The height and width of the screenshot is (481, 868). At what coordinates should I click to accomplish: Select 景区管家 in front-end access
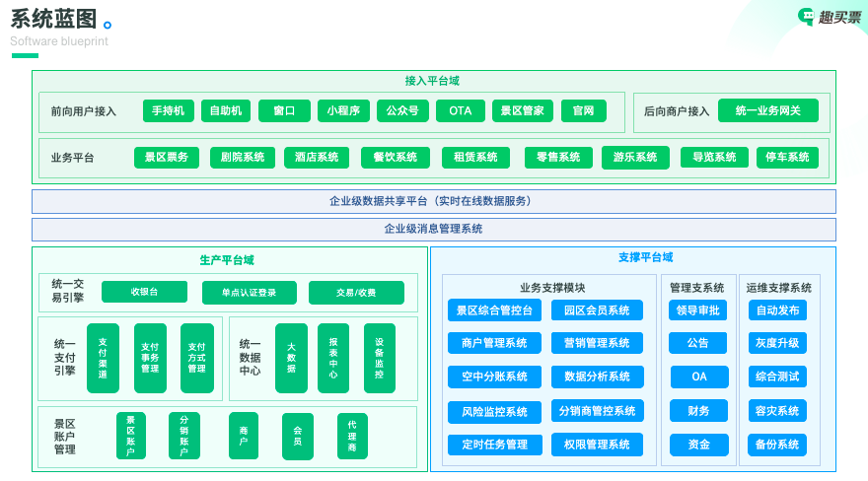coord(522,111)
